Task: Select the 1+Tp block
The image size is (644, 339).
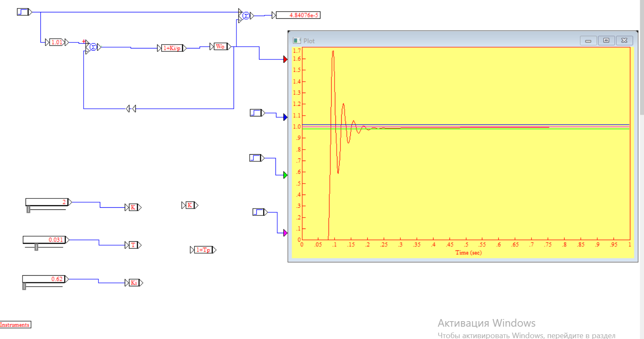Action: pos(203,250)
